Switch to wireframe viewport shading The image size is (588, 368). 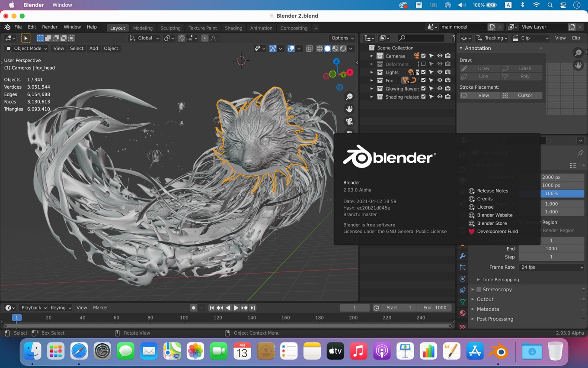(x=320, y=48)
